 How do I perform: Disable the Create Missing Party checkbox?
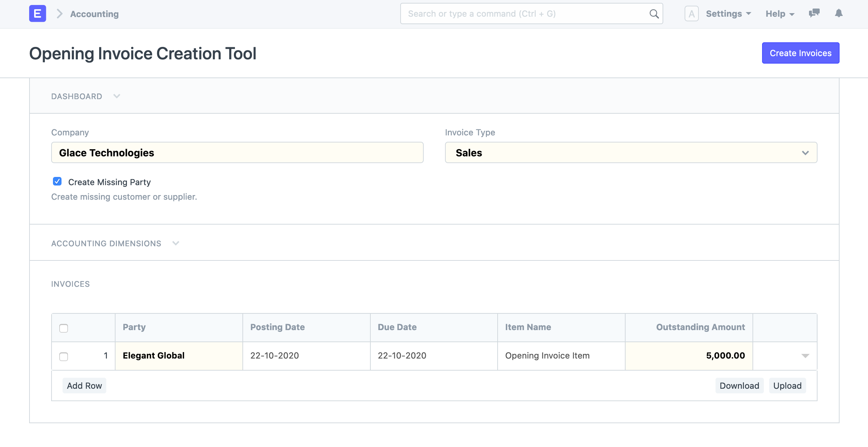pyautogui.click(x=57, y=182)
